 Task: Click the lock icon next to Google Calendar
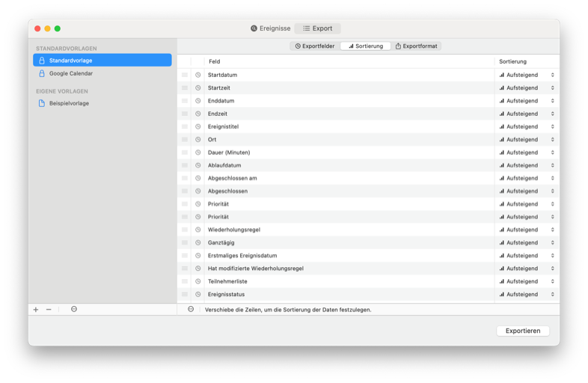(42, 73)
